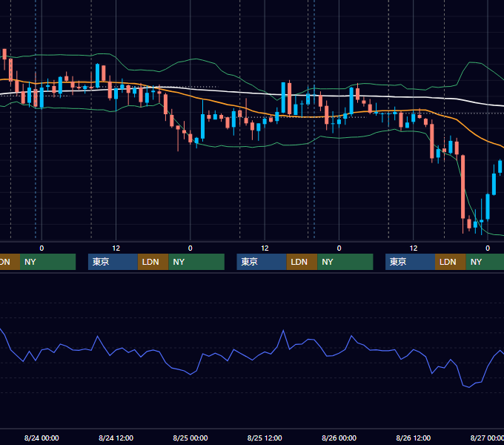This screenshot has width=504, height=445.
Task: Select the NY session block following 8/26 LDN
Action: pyautogui.click(x=485, y=262)
